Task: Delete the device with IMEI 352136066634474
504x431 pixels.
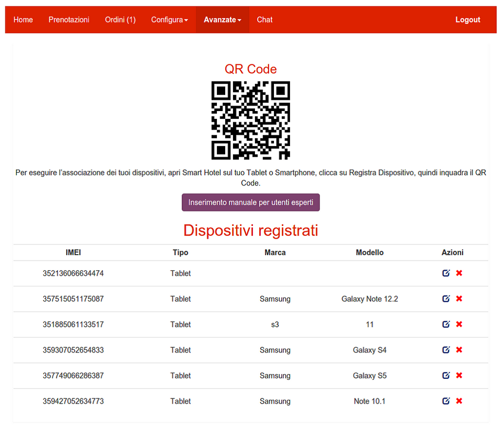Action: click(x=459, y=273)
